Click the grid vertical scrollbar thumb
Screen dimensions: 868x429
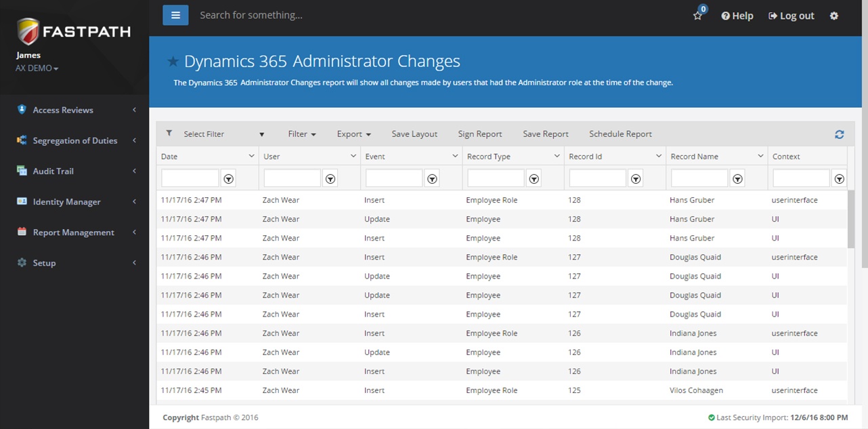tap(851, 219)
